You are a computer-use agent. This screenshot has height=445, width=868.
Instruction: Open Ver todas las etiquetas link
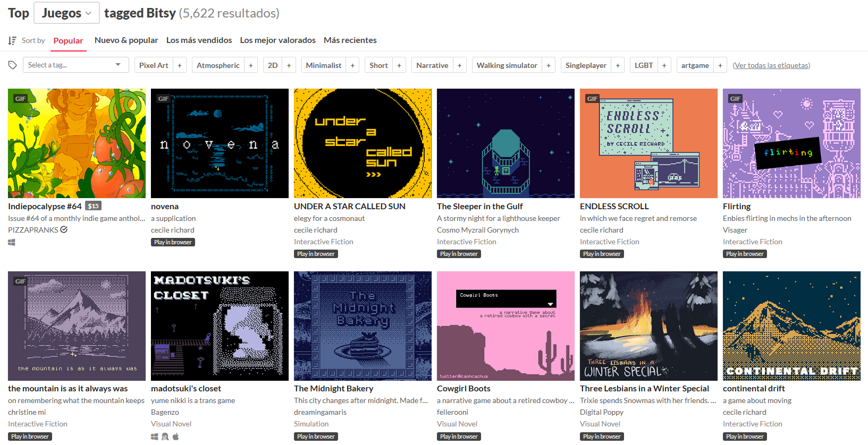pyautogui.click(x=771, y=65)
